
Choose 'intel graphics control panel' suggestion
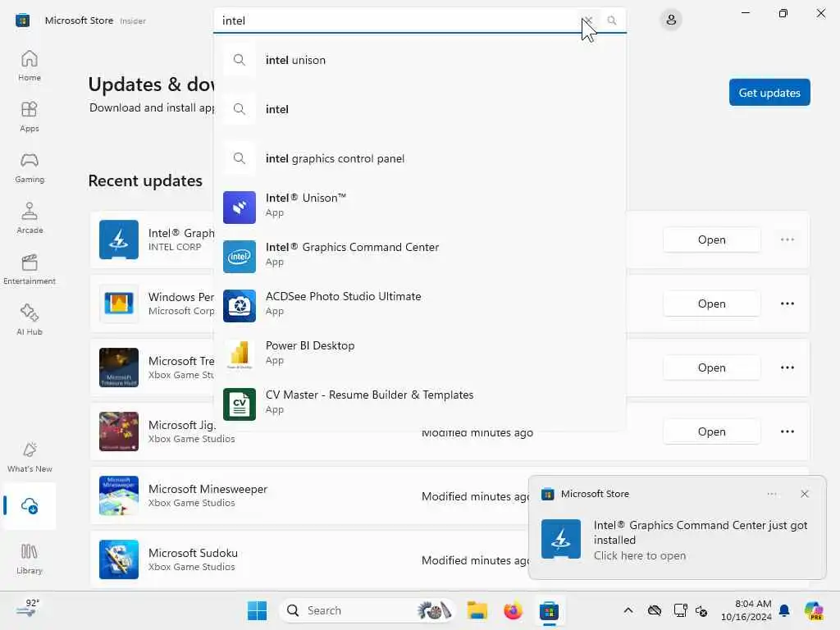(x=419, y=158)
